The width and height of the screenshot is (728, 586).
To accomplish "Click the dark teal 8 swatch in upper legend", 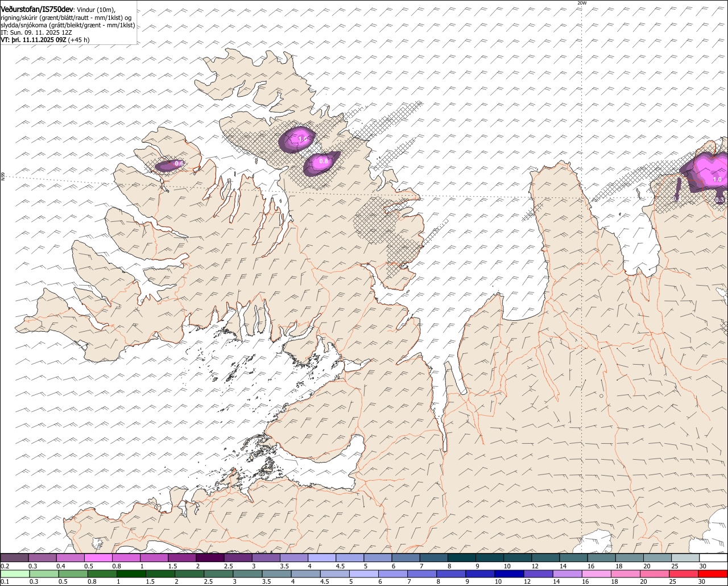I will (462, 558).
